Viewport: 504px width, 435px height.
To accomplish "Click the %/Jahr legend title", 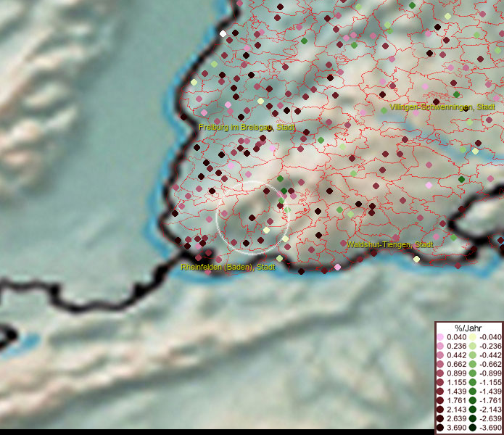I will click(x=468, y=328).
